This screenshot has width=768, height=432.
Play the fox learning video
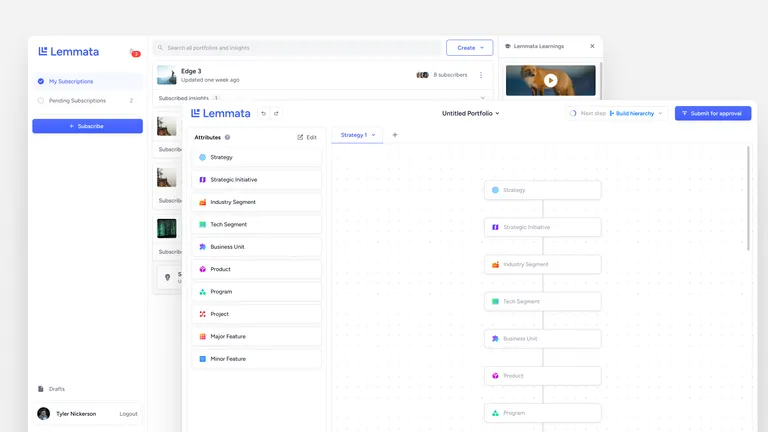click(x=550, y=80)
